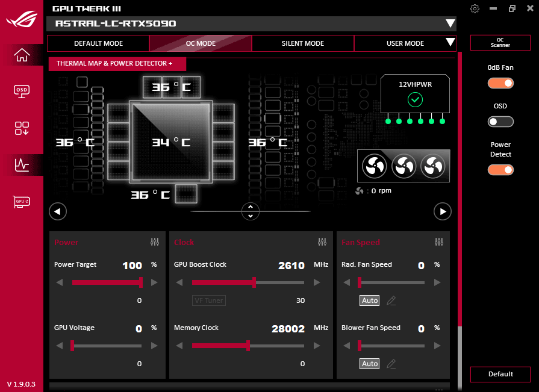
Task: Edit the Rad. Fan Speed with pencil icon
Action: tap(391, 300)
